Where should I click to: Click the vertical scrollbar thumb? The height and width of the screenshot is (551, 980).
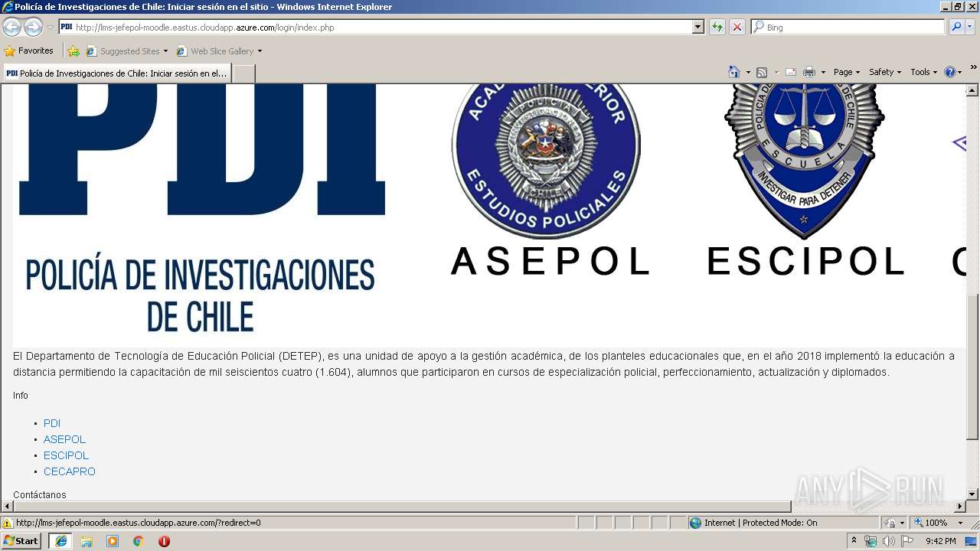click(972, 367)
